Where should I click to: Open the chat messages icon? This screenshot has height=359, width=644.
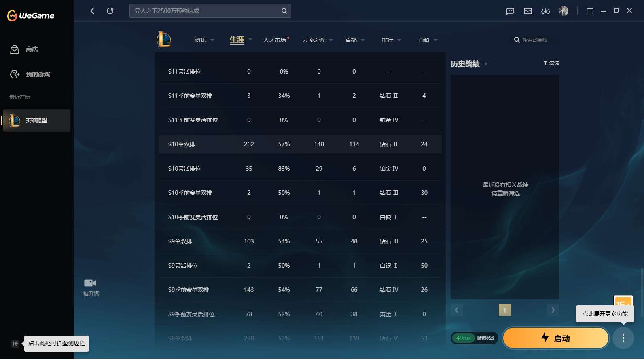pyautogui.click(x=510, y=11)
